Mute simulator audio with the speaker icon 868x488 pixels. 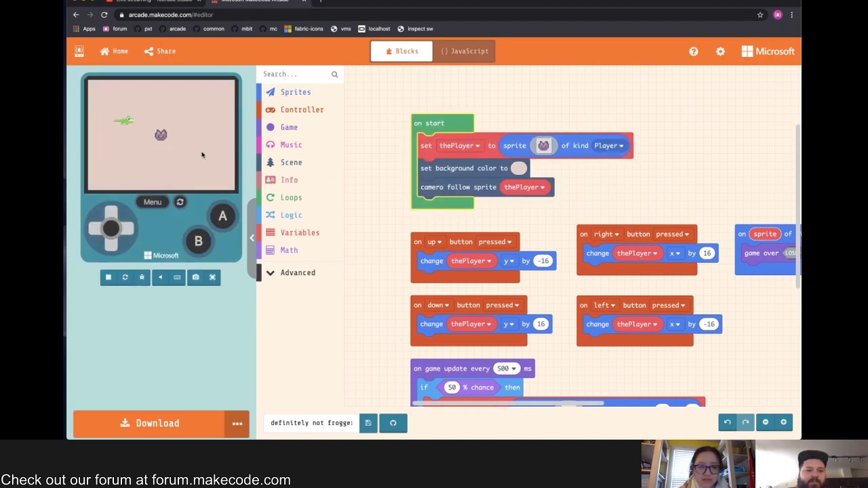tap(160, 277)
